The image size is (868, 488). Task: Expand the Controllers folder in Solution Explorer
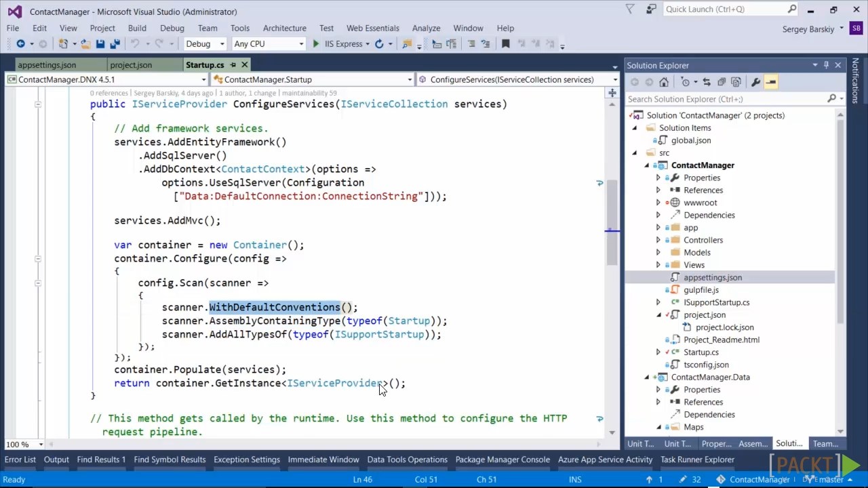click(658, 240)
